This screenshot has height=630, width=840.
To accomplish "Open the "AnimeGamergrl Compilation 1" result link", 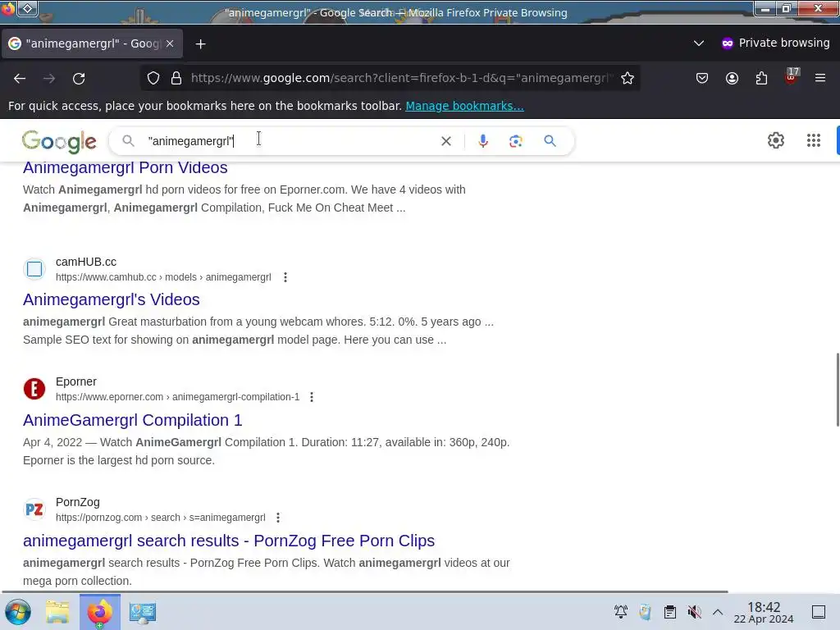I will point(132,420).
